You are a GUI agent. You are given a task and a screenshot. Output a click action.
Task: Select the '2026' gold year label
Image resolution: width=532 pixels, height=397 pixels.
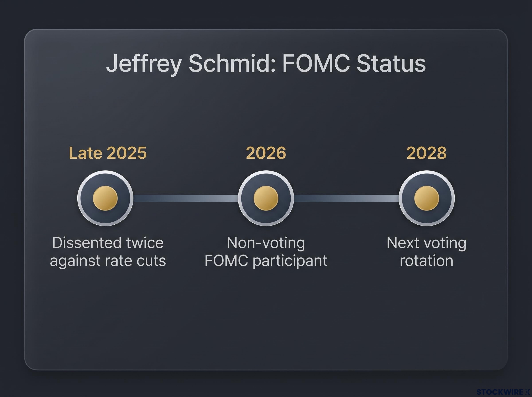point(266,153)
